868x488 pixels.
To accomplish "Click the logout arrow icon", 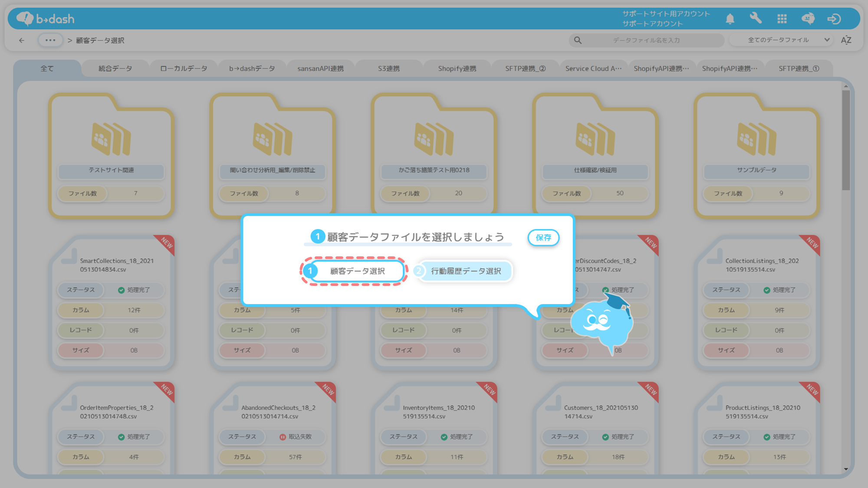I will tap(834, 19).
